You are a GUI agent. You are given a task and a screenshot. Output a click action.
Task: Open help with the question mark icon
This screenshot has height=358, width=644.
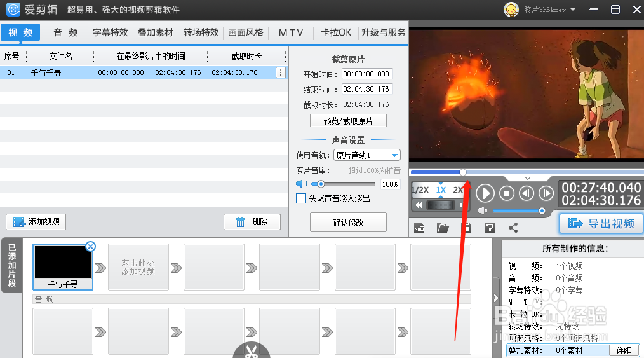click(x=490, y=227)
